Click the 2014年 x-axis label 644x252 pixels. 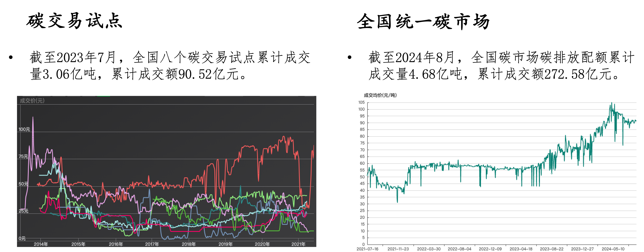pos(41,244)
